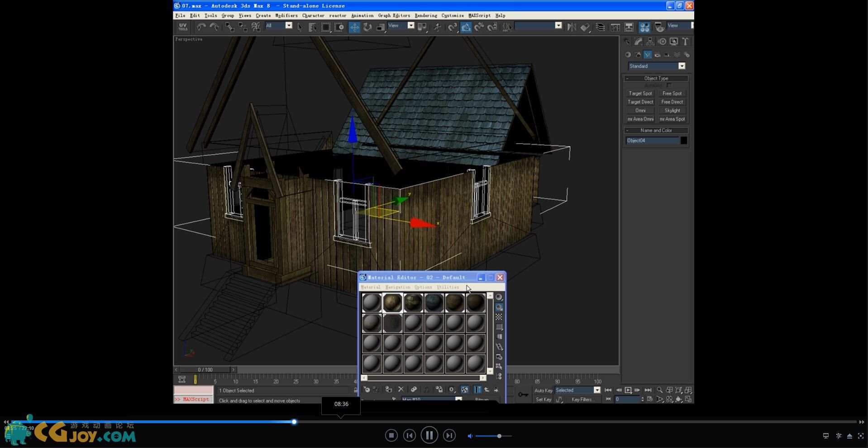Click the mr Area Spot button
This screenshot has height=448, width=868.
coord(672,119)
